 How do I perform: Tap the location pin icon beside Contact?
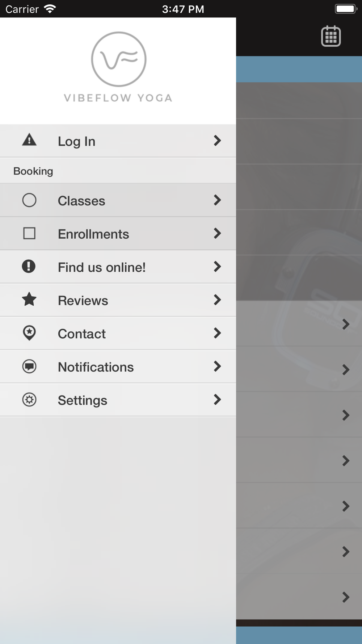29,333
